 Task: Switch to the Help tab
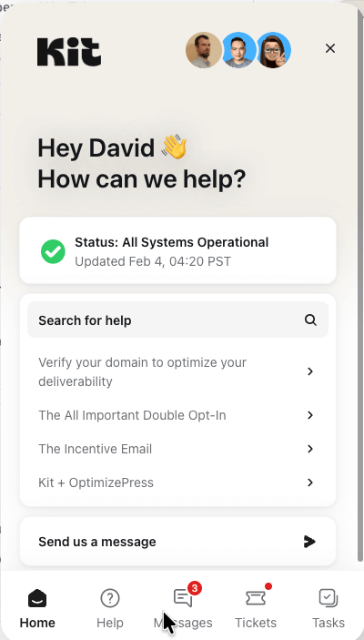110,608
